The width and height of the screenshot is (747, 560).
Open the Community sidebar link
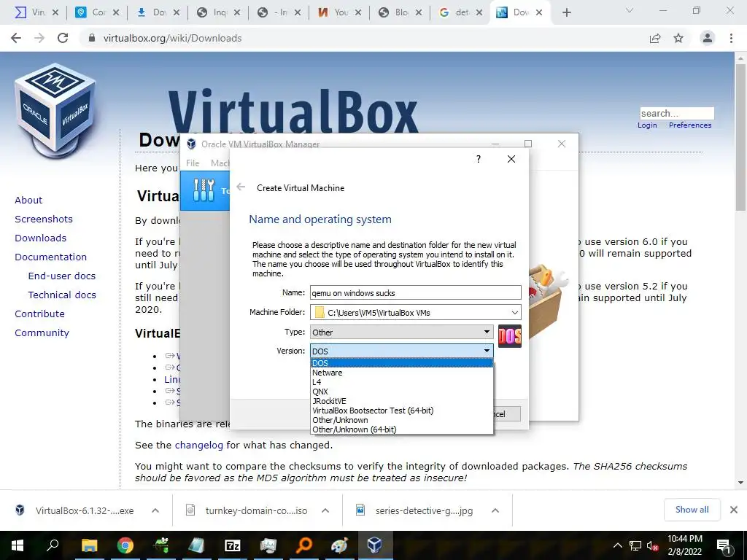point(42,332)
